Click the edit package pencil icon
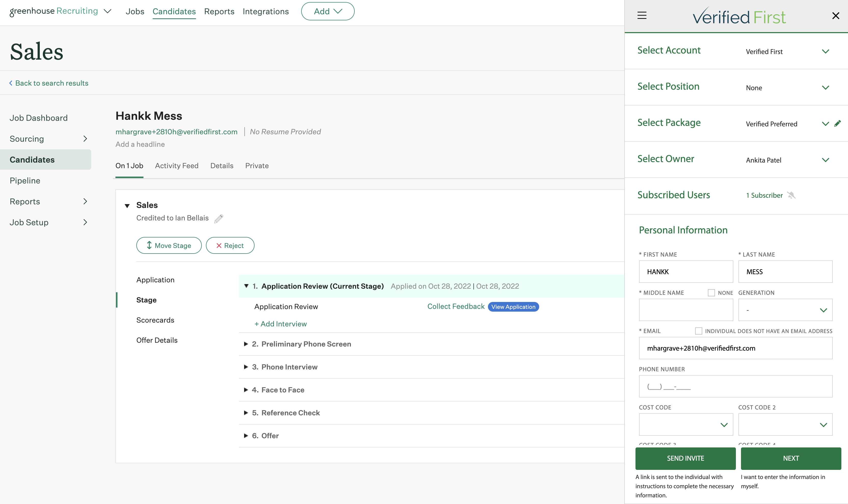This screenshot has height=504, width=848. 837,123
